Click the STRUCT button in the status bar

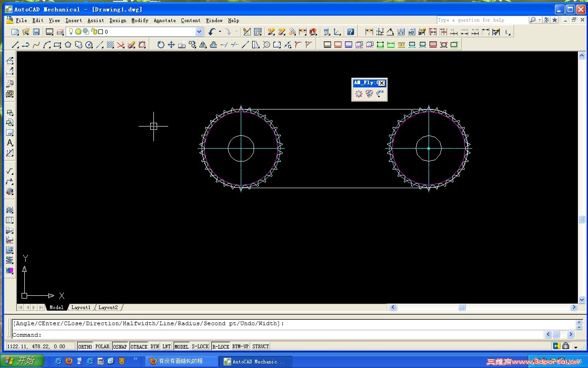260,346
